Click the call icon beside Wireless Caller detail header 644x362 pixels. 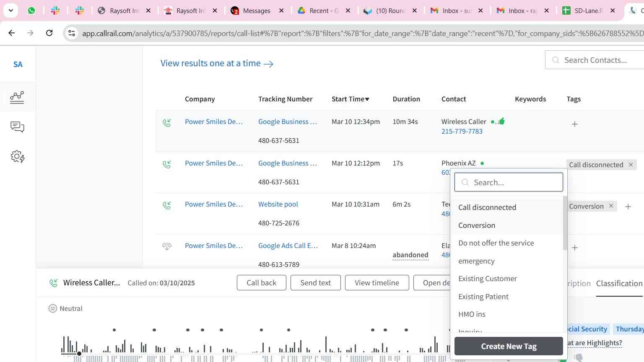pyautogui.click(x=53, y=283)
